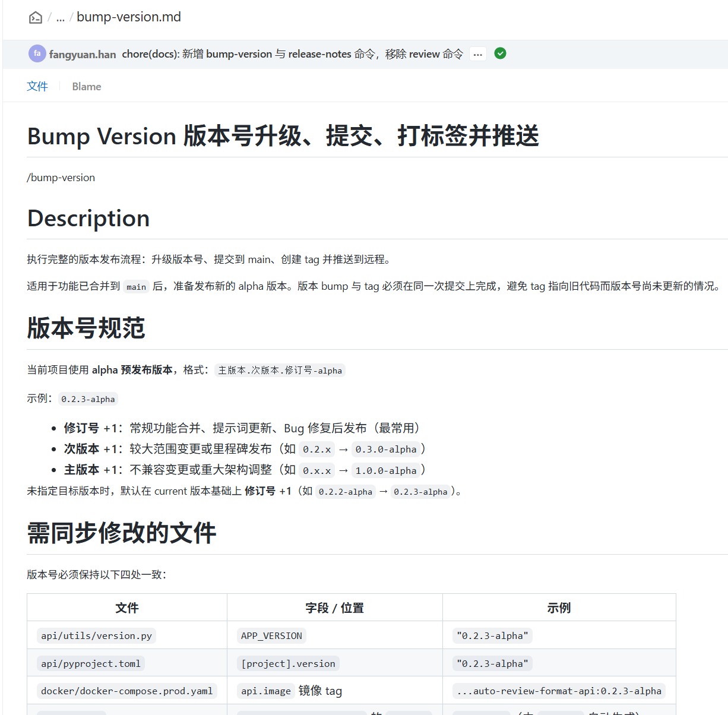Image resolution: width=728 pixels, height=715 pixels.
Task: Click the api/utils/version.py table cell
Action: [127, 635]
